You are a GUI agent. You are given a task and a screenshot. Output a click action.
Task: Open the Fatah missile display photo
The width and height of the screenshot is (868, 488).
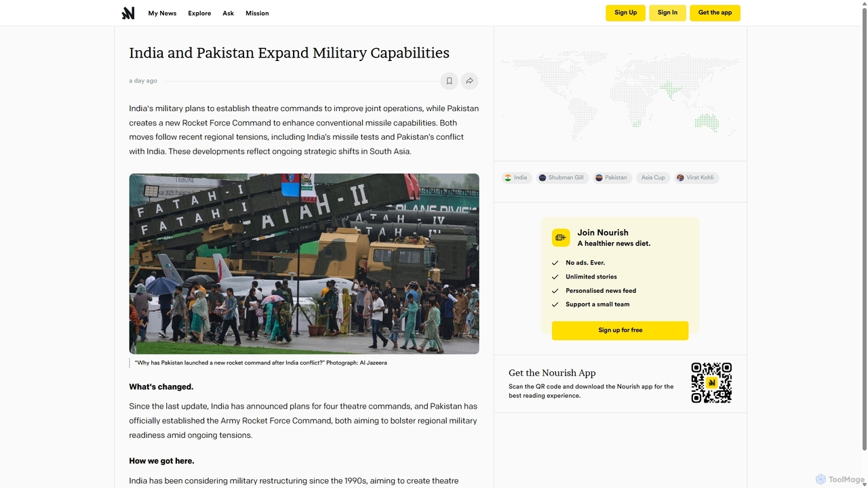(304, 264)
